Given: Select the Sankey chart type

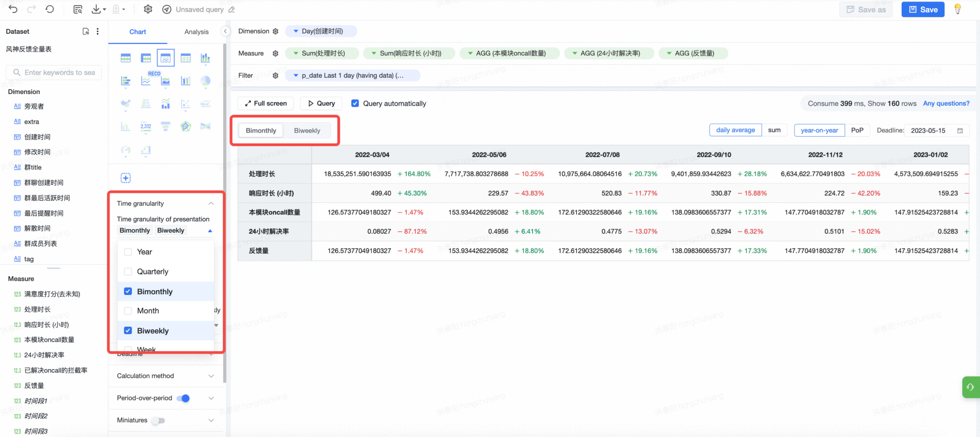Looking at the screenshot, I should point(205,126).
